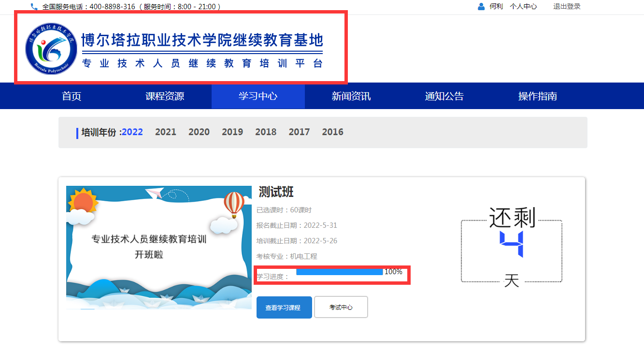Click the 考试中心 exam center button

(x=341, y=307)
